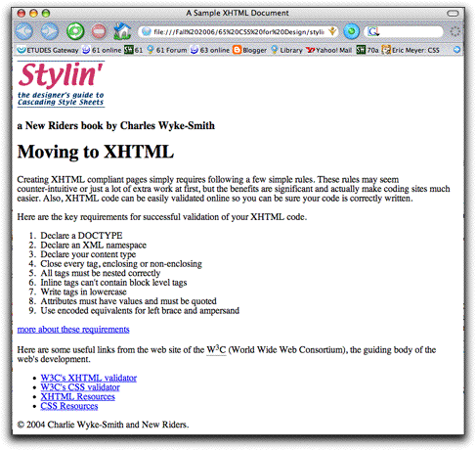This screenshot has width=476, height=450.
Task: Click the blue Go button beside address bar
Action: pyautogui.click(x=352, y=31)
